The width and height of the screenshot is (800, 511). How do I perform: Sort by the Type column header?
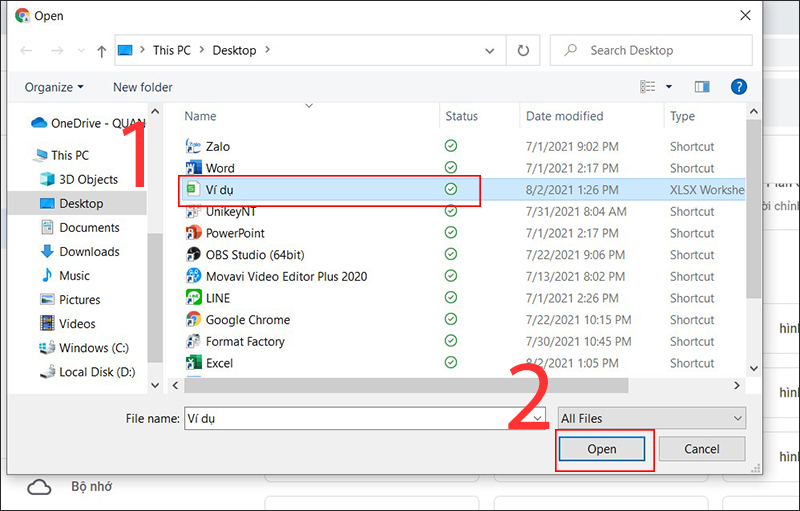pos(682,116)
